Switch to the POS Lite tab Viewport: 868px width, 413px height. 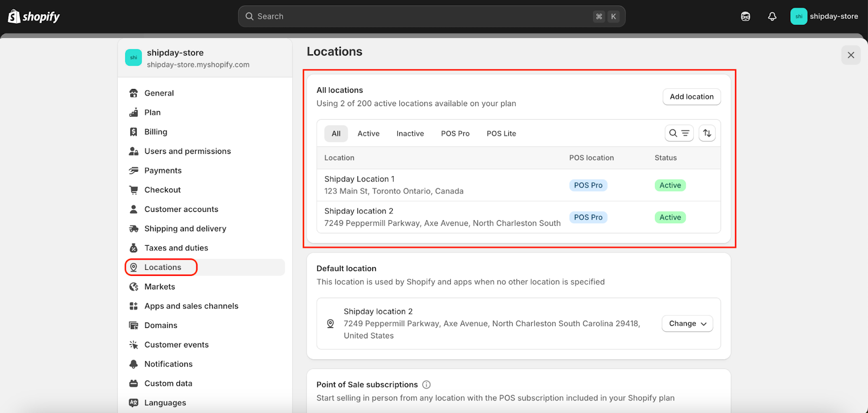coord(501,133)
